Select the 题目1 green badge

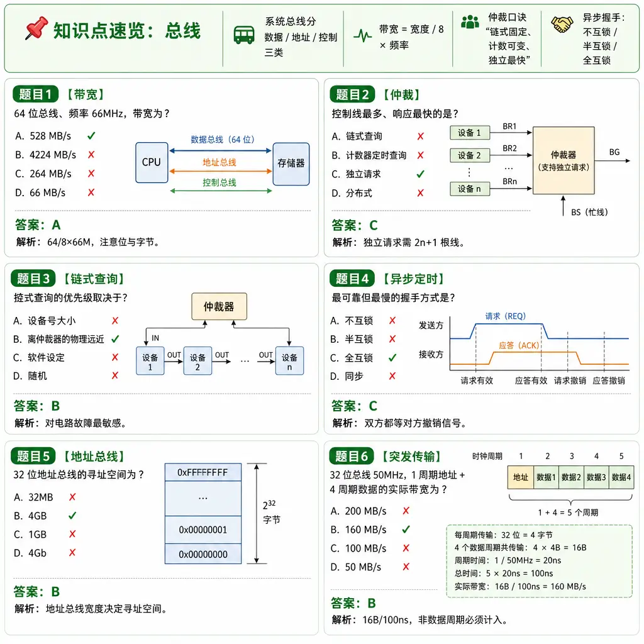(36, 94)
